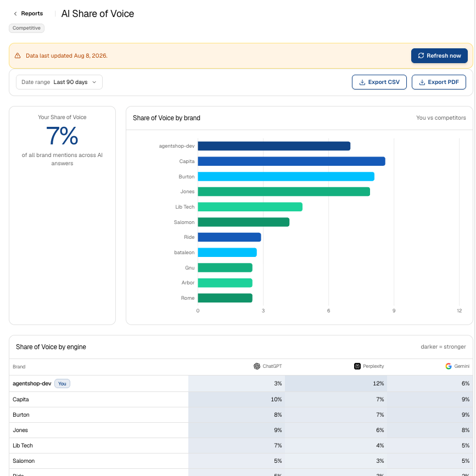Open the Date range dropdown
Screen dimensions: 476x476
[x=59, y=82]
